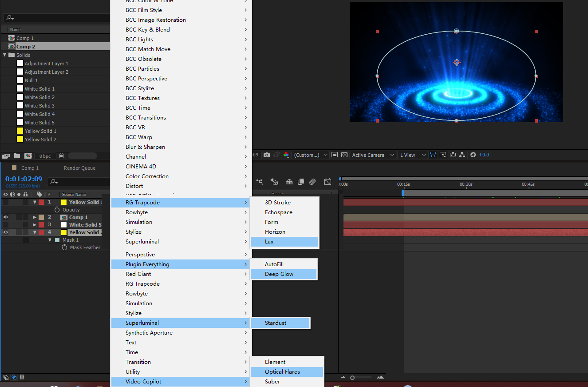Toggle the lock box on the Comp 1 layer

[26, 217]
